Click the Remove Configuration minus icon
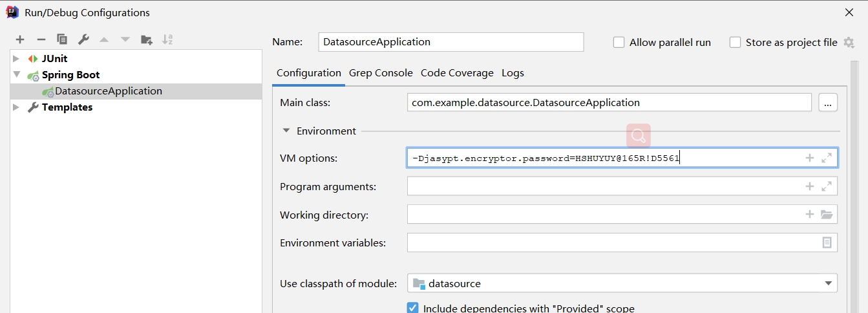The height and width of the screenshot is (313, 868). (x=41, y=40)
